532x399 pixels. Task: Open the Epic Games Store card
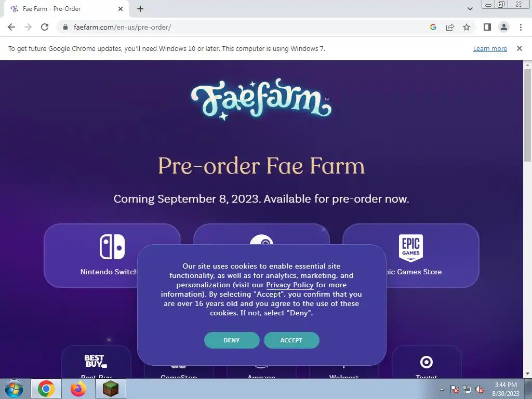[411, 255]
